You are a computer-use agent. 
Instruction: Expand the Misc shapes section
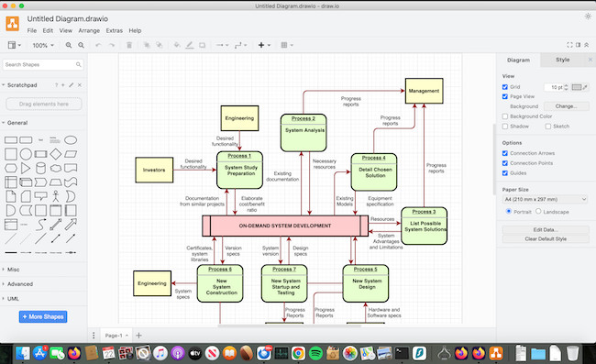point(14,270)
